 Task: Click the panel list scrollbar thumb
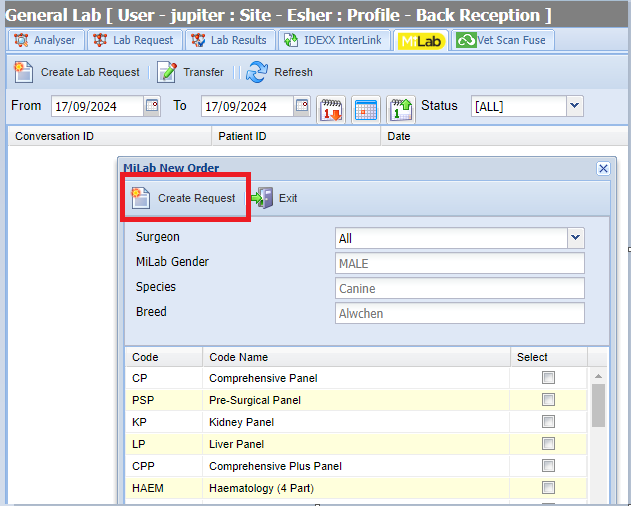(598, 405)
